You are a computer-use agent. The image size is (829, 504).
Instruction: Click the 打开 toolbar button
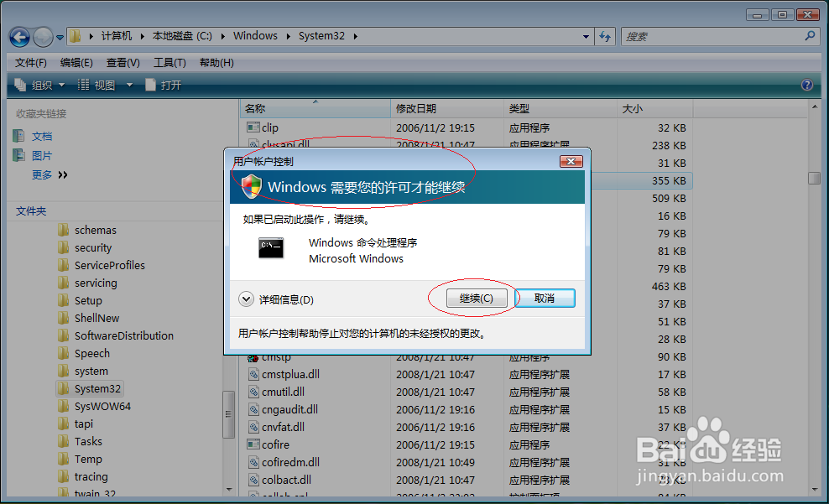(x=164, y=85)
